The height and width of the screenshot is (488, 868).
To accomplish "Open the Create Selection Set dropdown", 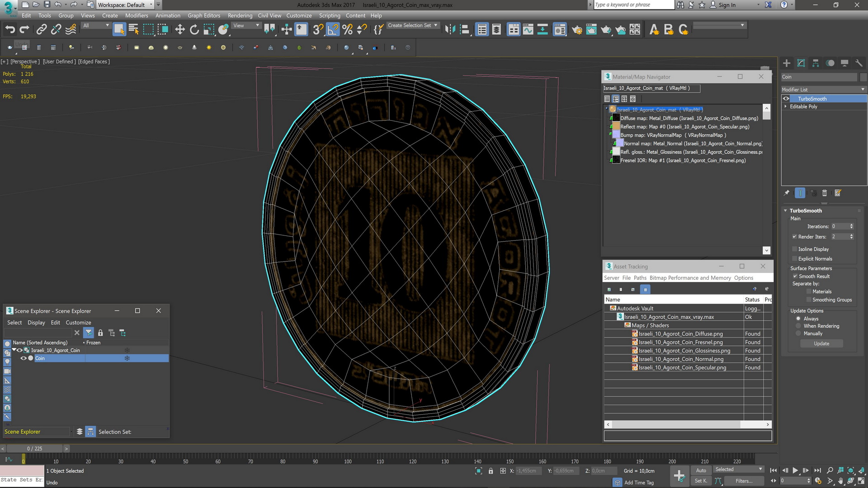I will [x=412, y=25].
